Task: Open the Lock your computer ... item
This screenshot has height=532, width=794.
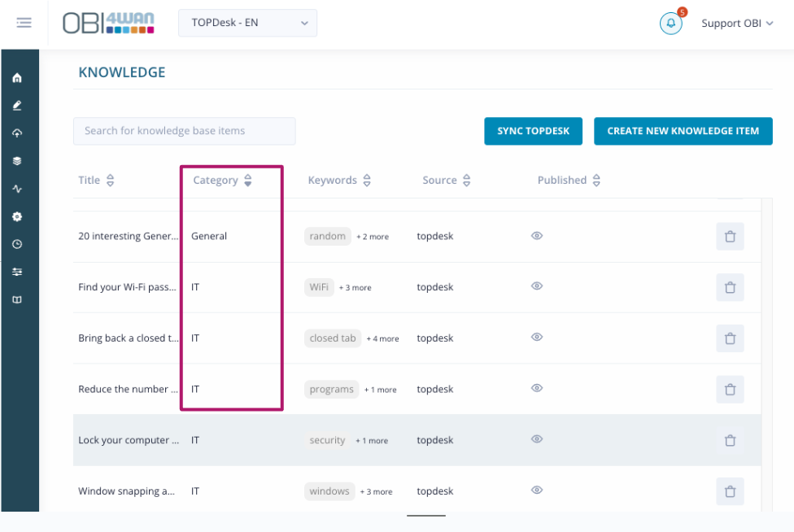Action: [x=129, y=440]
